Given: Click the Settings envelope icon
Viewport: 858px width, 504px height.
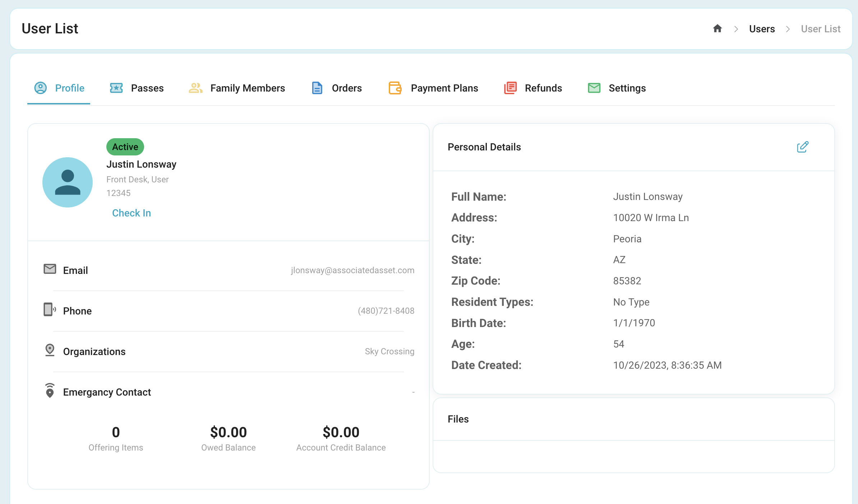Looking at the screenshot, I should (594, 88).
